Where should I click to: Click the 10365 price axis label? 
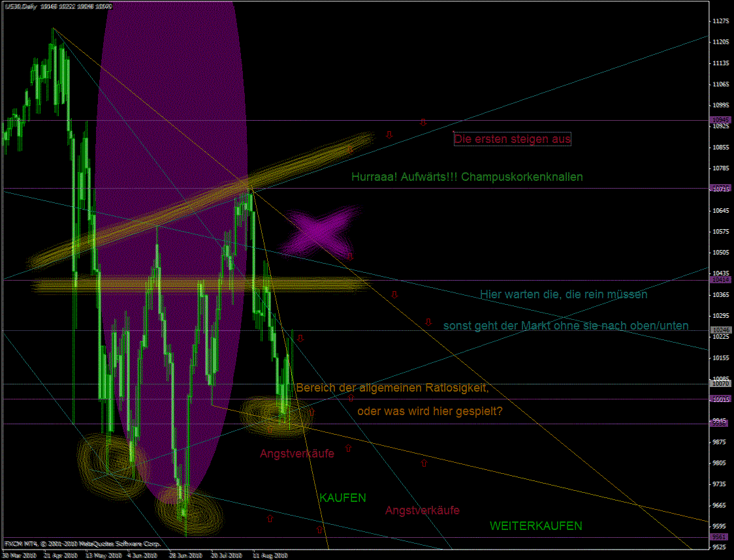(721, 295)
